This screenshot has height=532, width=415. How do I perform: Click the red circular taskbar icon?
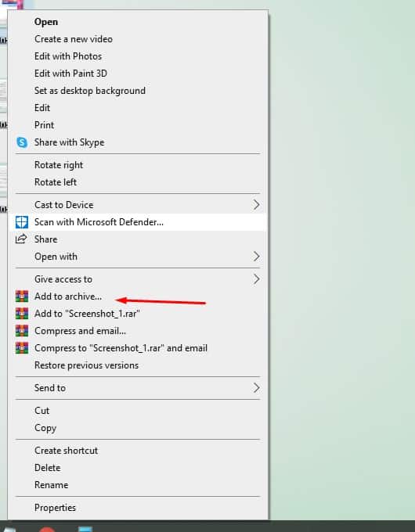(x=47, y=530)
